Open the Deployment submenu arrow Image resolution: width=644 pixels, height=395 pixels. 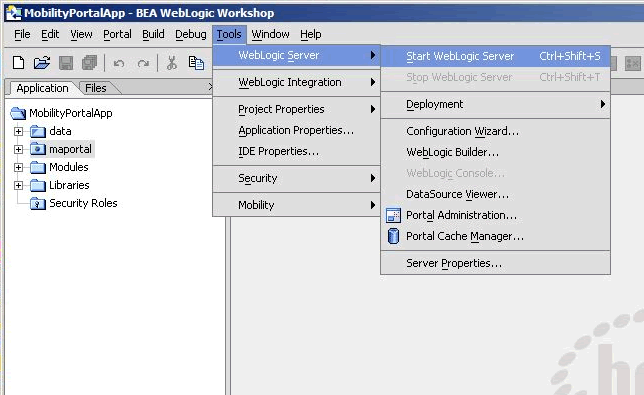(603, 104)
